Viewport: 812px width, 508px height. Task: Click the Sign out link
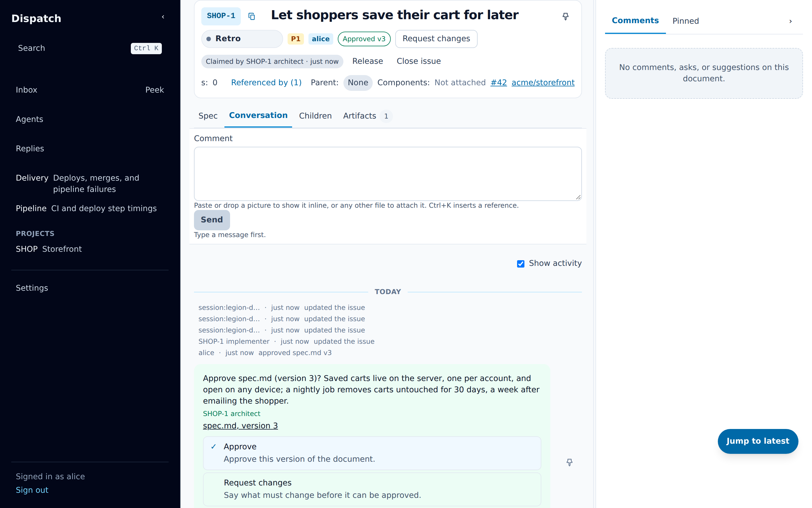pyautogui.click(x=32, y=490)
